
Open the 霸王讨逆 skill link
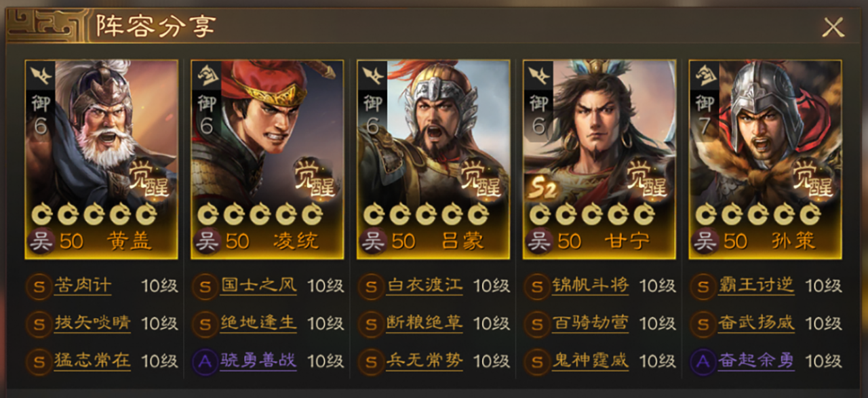(756, 286)
